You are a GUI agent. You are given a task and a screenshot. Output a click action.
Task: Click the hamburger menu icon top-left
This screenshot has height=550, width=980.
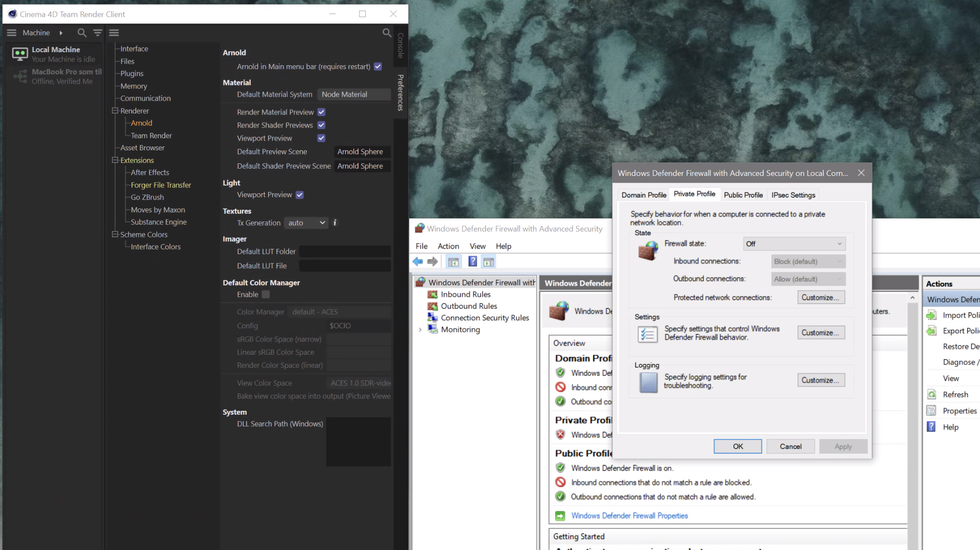click(x=11, y=32)
